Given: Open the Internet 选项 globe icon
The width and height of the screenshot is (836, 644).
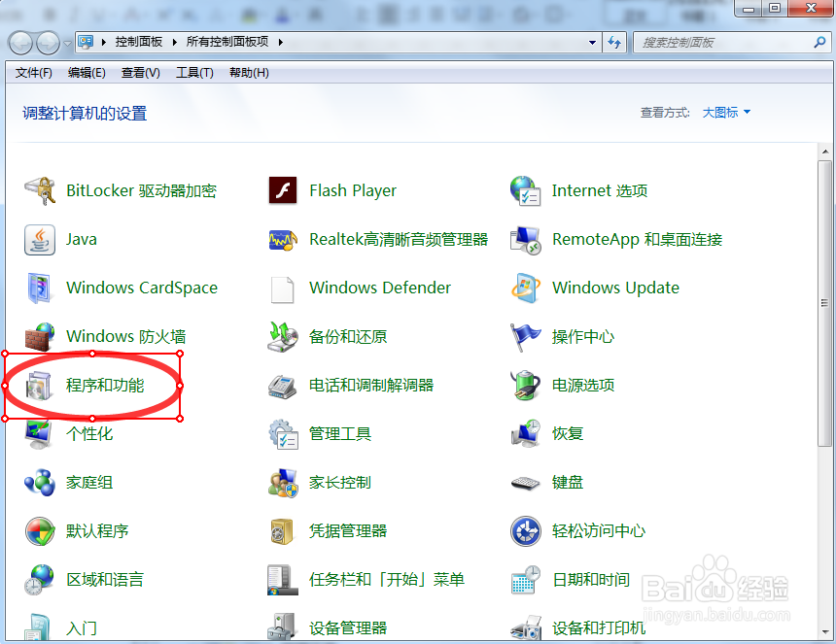Looking at the screenshot, I should tap(526, 190).
